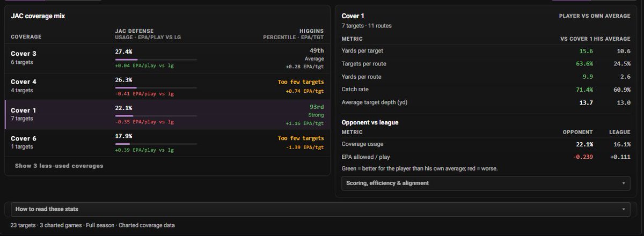Click the COVERAGE column header
644x236 pixels.
pyautogui.click(x=26, y=37)
